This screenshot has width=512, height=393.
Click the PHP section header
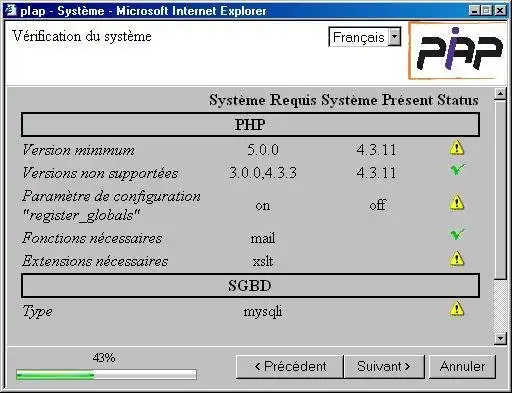[x=250, y=125]
